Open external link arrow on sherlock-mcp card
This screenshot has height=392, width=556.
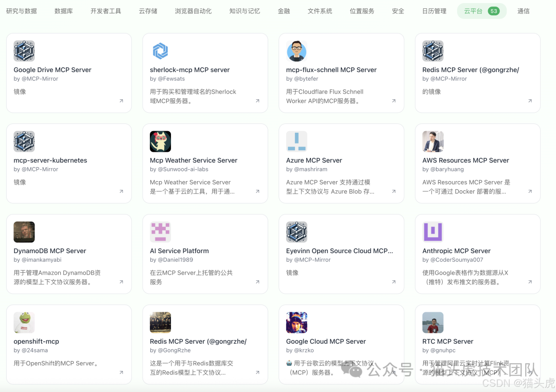[x=257, y=101]
